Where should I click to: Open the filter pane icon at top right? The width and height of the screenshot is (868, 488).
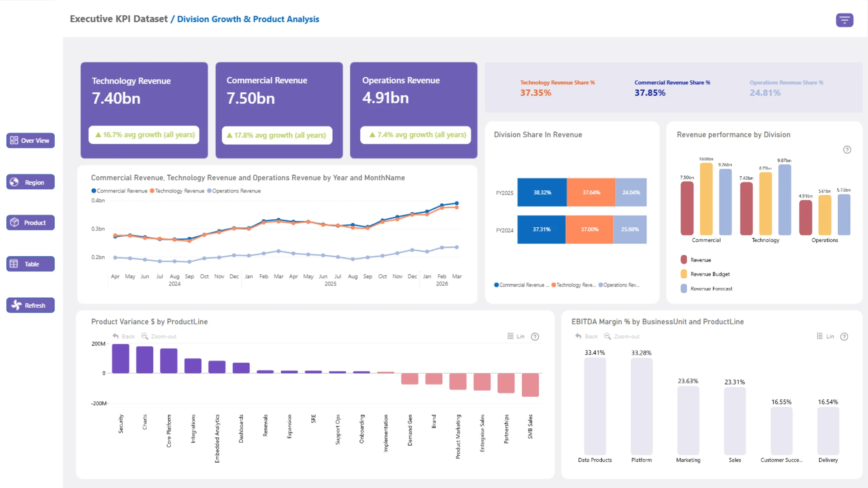point(844,20)
